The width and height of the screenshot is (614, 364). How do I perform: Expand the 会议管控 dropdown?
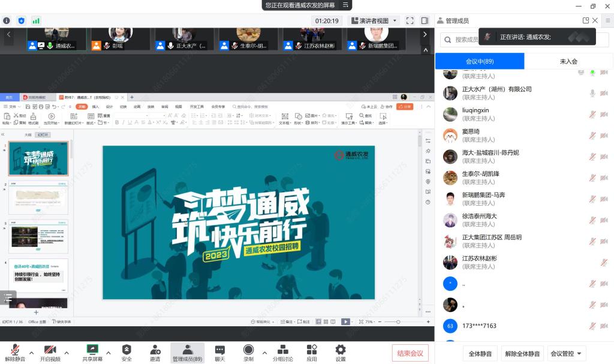pos(566,354)
